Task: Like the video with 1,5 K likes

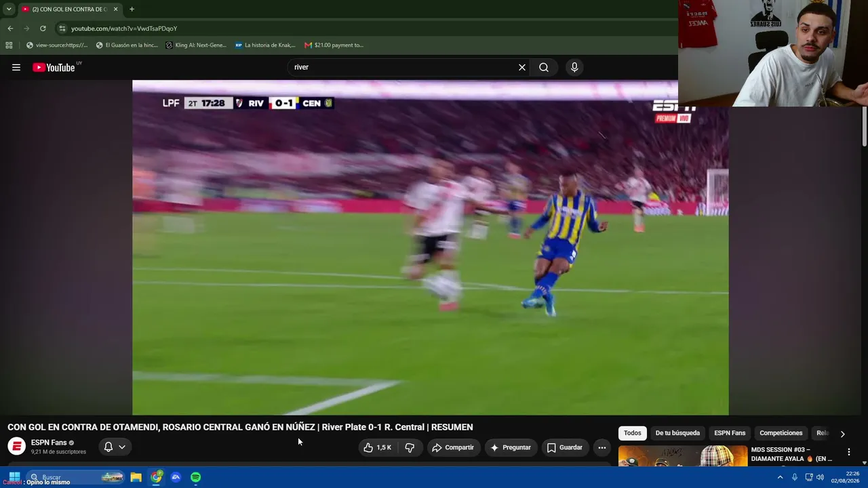Action: [x=376, y=447]
